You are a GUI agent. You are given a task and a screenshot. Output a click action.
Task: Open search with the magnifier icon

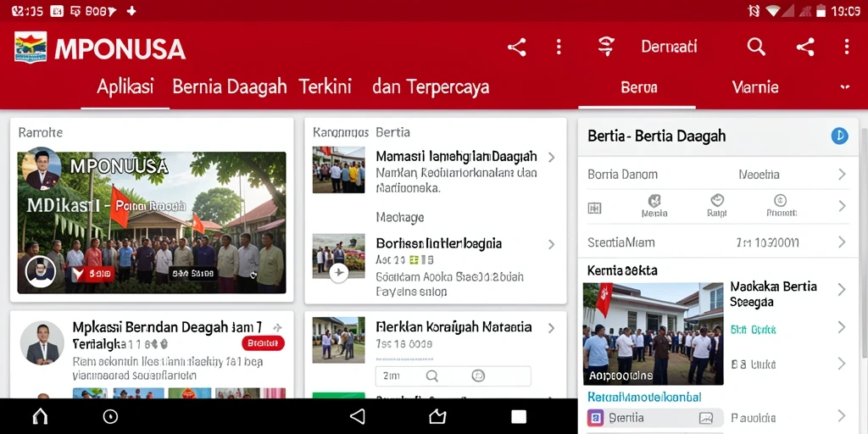756,47
